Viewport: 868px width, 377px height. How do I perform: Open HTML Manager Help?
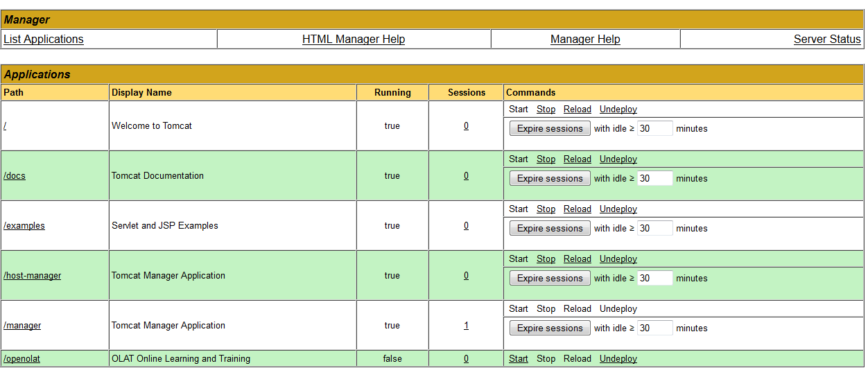pyautogui.click(x=354, y=40)
